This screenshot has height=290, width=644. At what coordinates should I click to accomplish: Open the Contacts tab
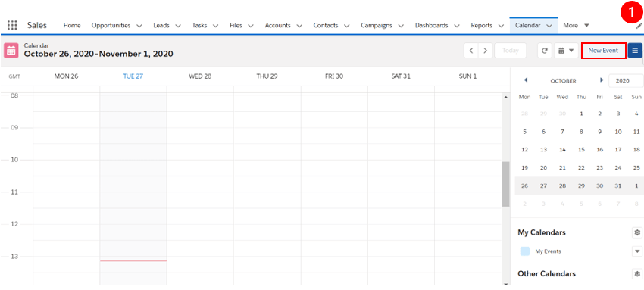coord(326,25)
